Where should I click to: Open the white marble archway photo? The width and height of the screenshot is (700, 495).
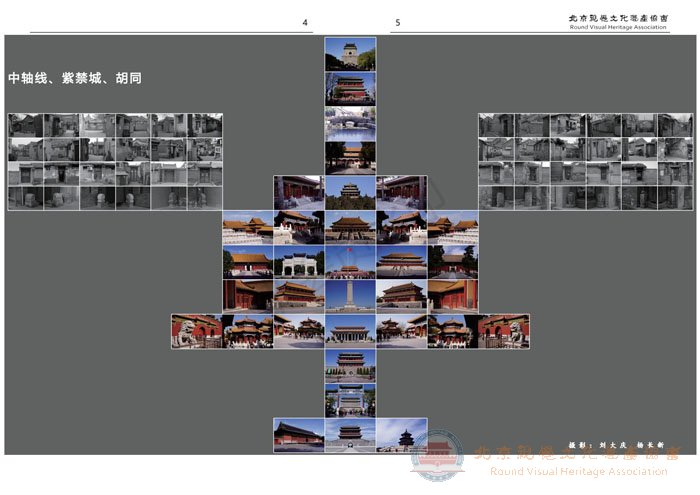299,262
